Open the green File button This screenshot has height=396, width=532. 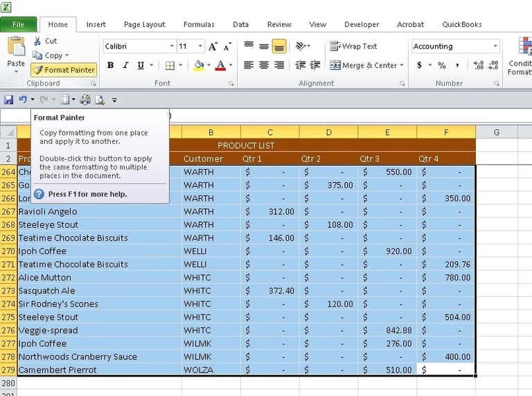coord(19,24)
